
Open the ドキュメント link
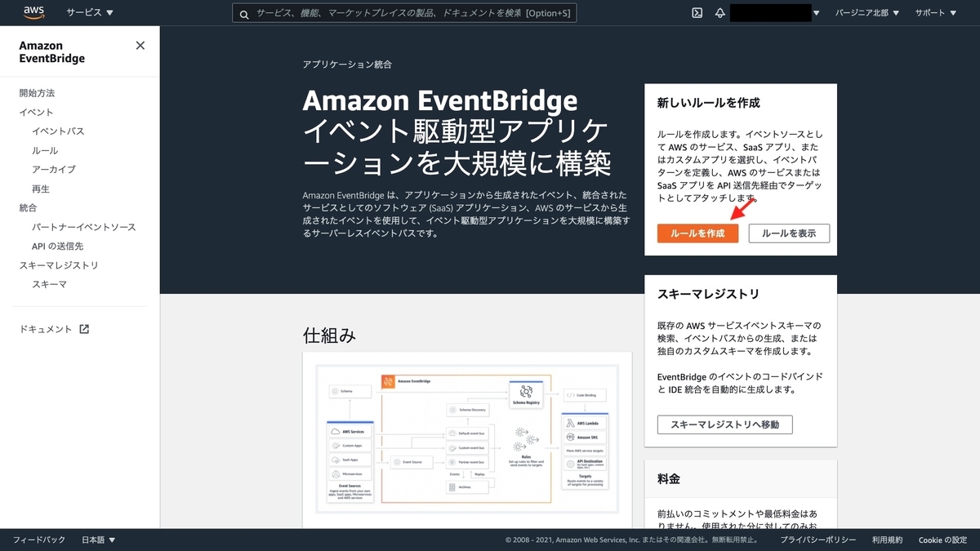[46, 329]
